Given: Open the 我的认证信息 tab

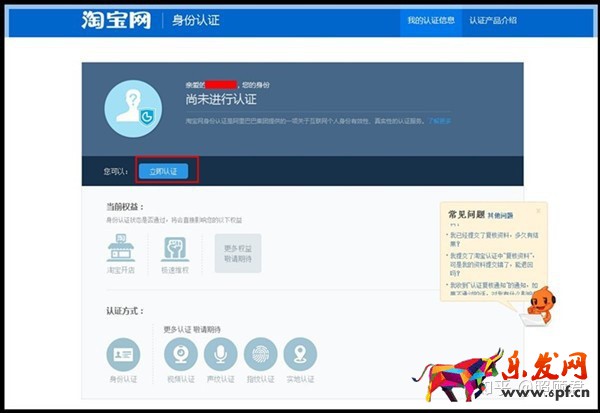Looking at the screenshot, I should tap(430, 20).
